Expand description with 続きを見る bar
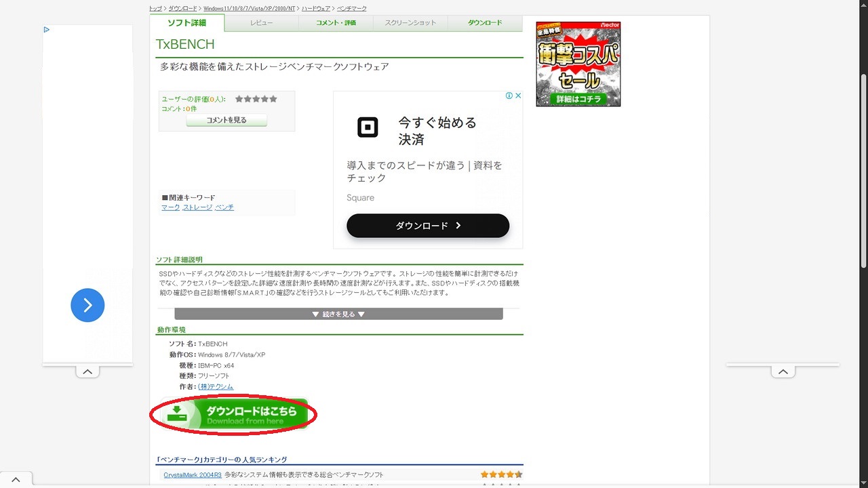The height and width of the screenshot is (488, 868). pos(338,314)
